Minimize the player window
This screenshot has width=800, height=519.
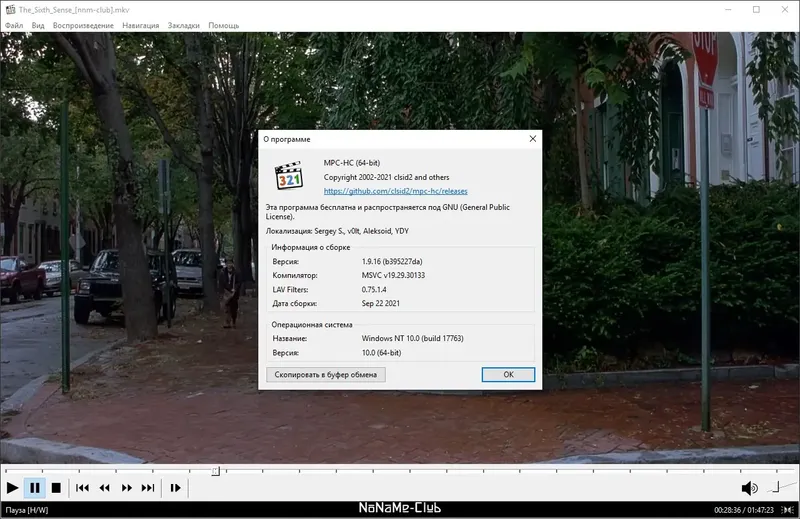point(728,9)
